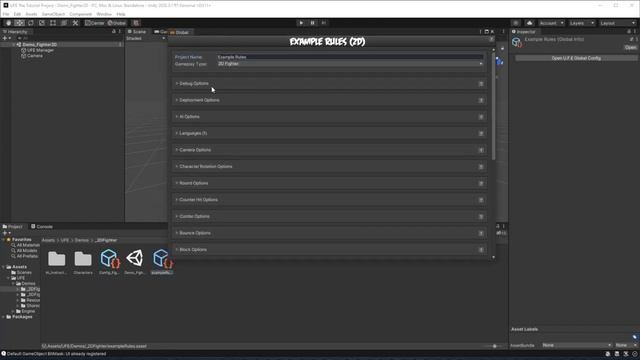
Task: Open Unity Collaborate services icon
Action: (516, 23)
